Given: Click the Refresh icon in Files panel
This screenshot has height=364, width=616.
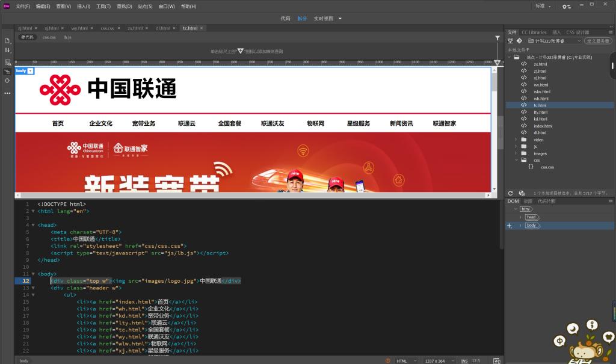Looking at the screenshot, I should 511,193.
